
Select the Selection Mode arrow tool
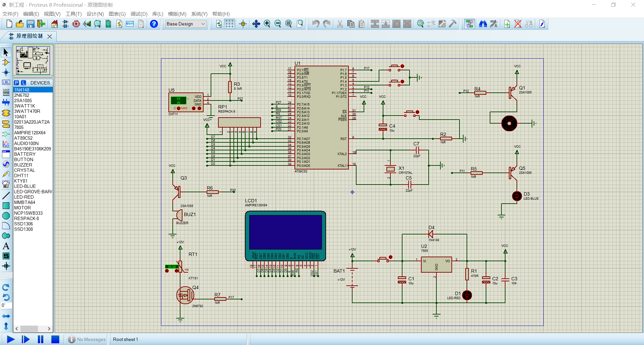[6, 52]
